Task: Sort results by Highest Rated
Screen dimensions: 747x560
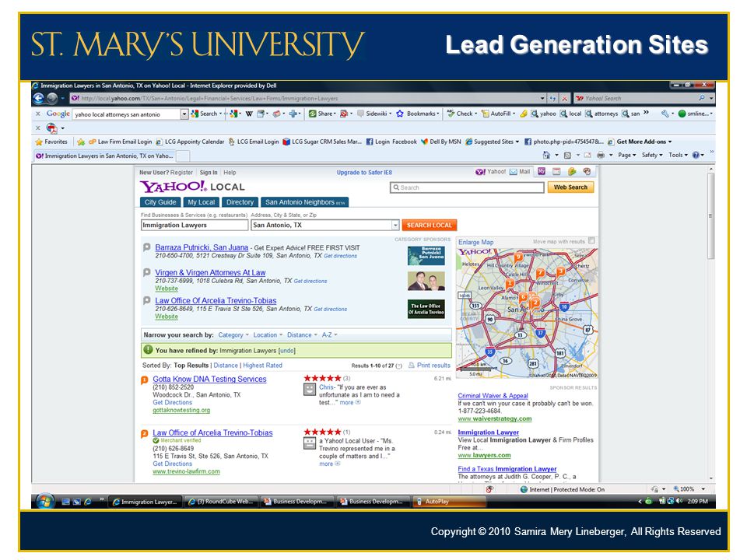Action: click(262, 366)
